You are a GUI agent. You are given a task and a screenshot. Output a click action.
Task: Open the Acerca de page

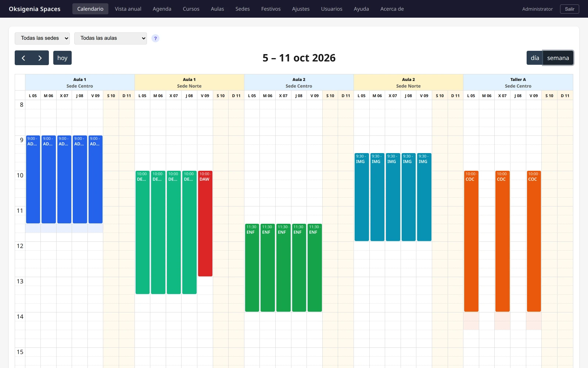pyautogui.click(x=392, y=9)
